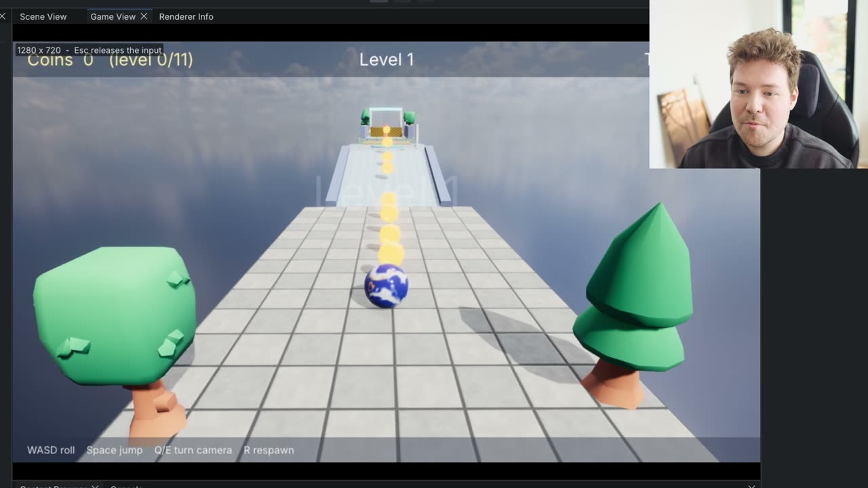Click the 'WASD roll' hint text
The image size is (868, 488).
tap(51, 450)
